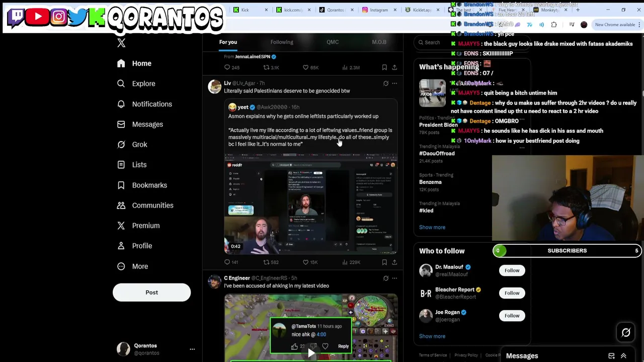Open Communities in the sidebar
644x362 pixels.
[x=145, y=205]
